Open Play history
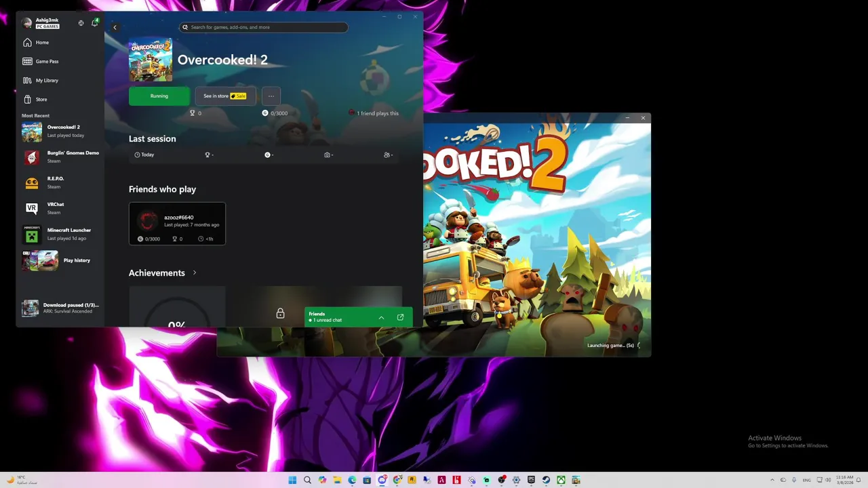868x488 pixels. point(60,260)
